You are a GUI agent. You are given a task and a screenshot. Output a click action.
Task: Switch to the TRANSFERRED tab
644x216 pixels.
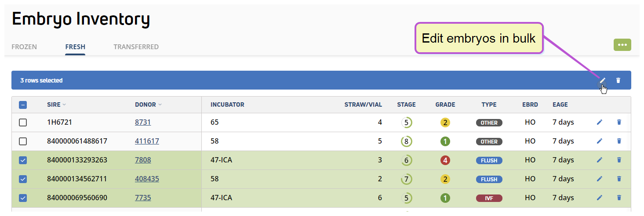pyautogui.click(x=136, y=47)
